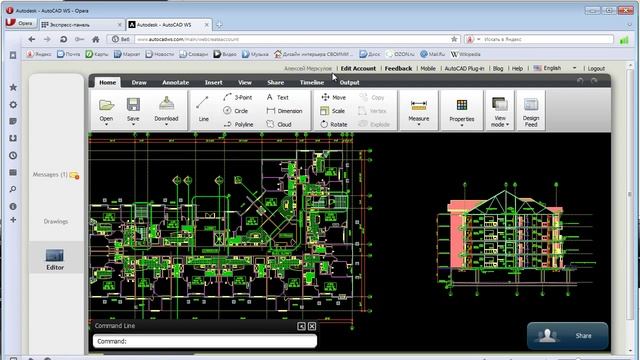
Task: Reload the page in Opera
Action: [63, 39]
